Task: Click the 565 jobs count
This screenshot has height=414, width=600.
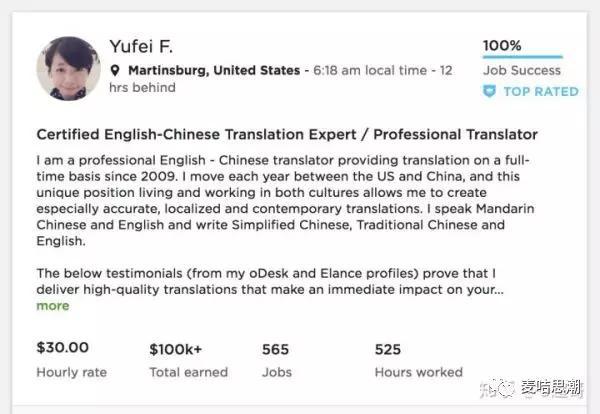Action: point(275,349)
